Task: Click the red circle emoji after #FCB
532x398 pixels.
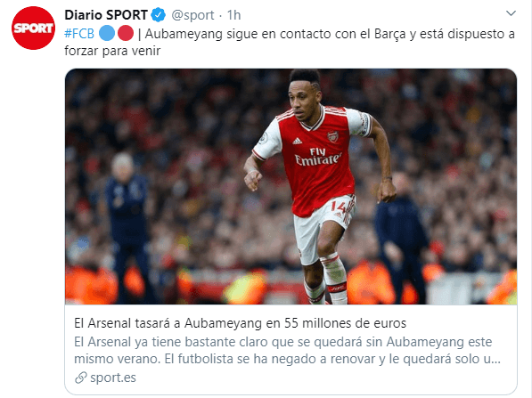Action: [x=126, y=33]
